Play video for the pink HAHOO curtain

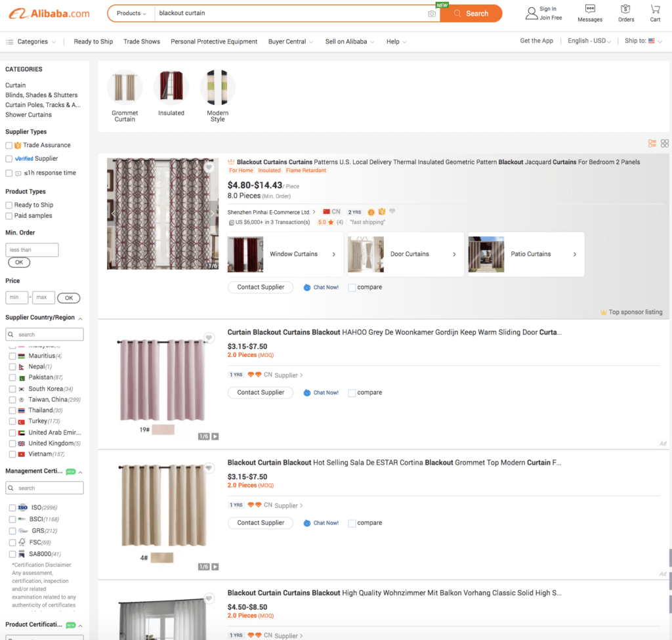215,437
